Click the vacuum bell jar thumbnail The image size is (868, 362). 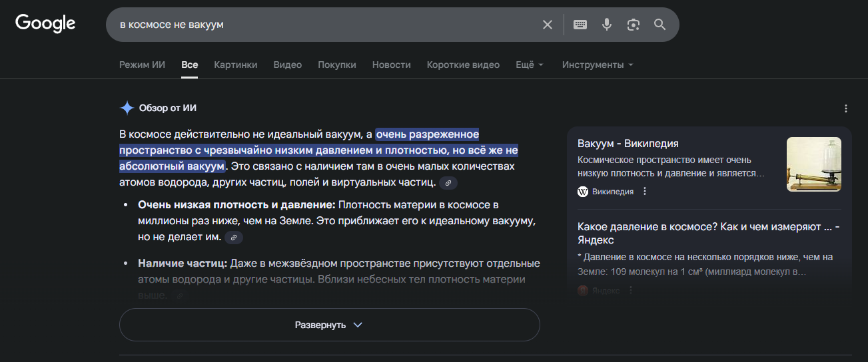point(813,164)
